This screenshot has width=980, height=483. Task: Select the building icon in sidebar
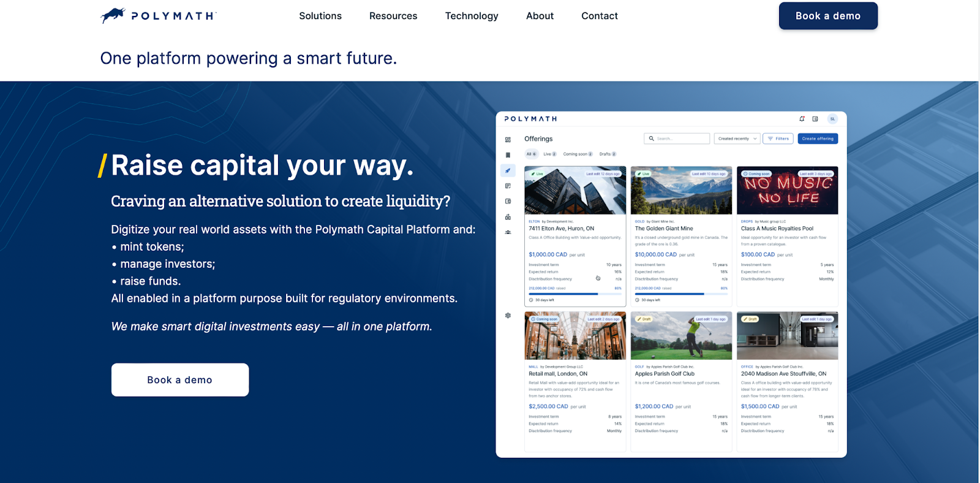click(x=508, y=155)
